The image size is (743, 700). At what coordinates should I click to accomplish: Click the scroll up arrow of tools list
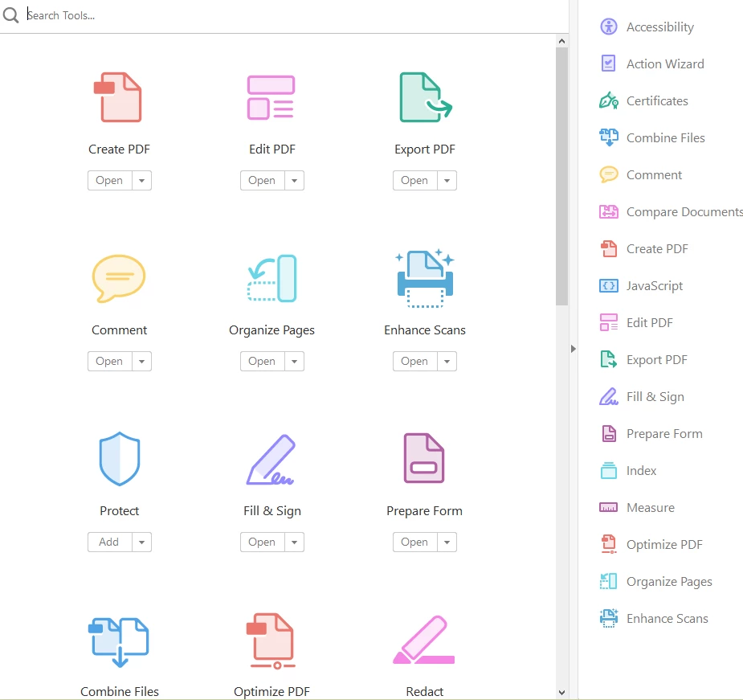(561, 41)
